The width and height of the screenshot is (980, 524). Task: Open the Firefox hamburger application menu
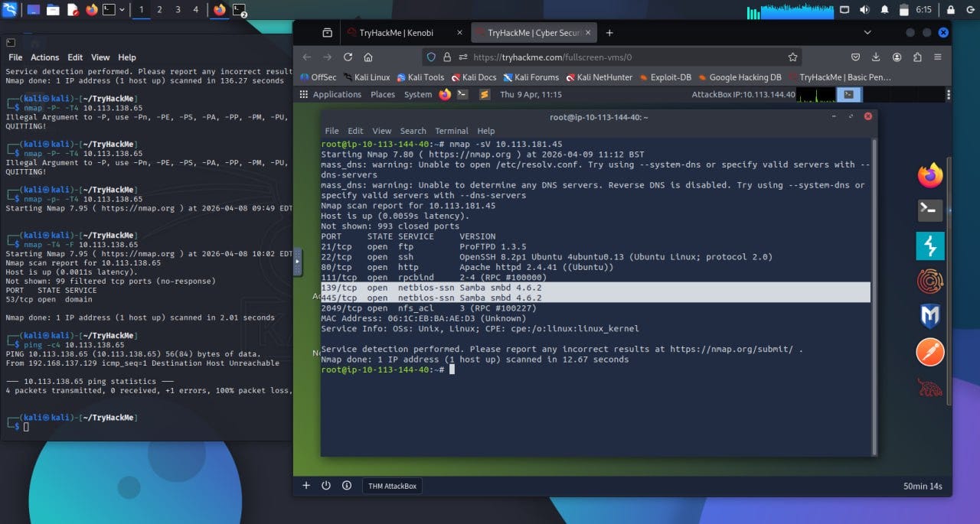[x=938, y=57]
